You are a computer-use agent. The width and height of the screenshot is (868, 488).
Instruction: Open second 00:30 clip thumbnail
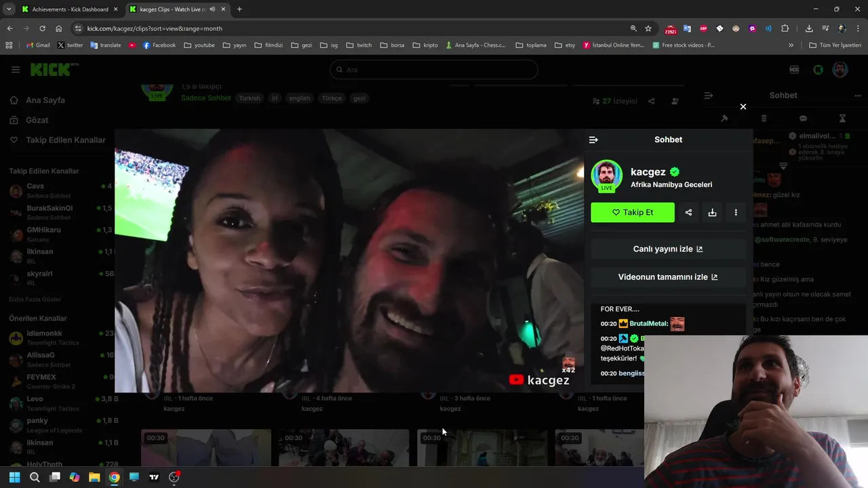pos(344,447)
